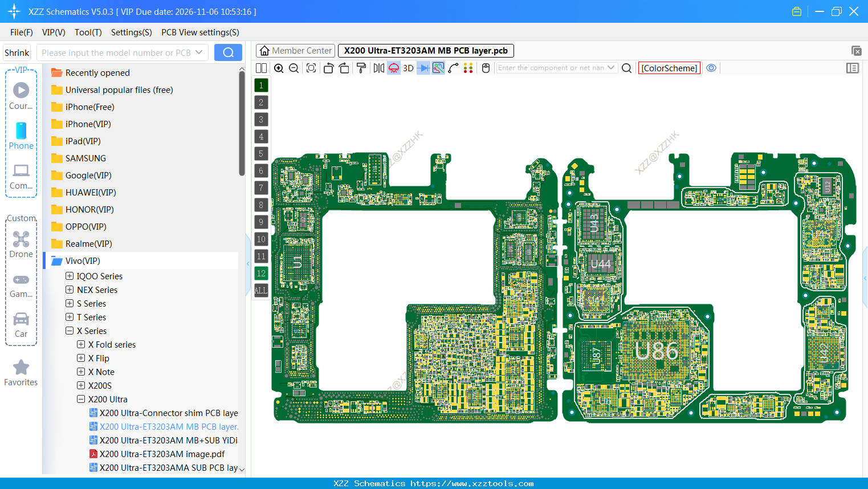
Task: Select the Zoom In magnifier tool
Action: (279, 68)
